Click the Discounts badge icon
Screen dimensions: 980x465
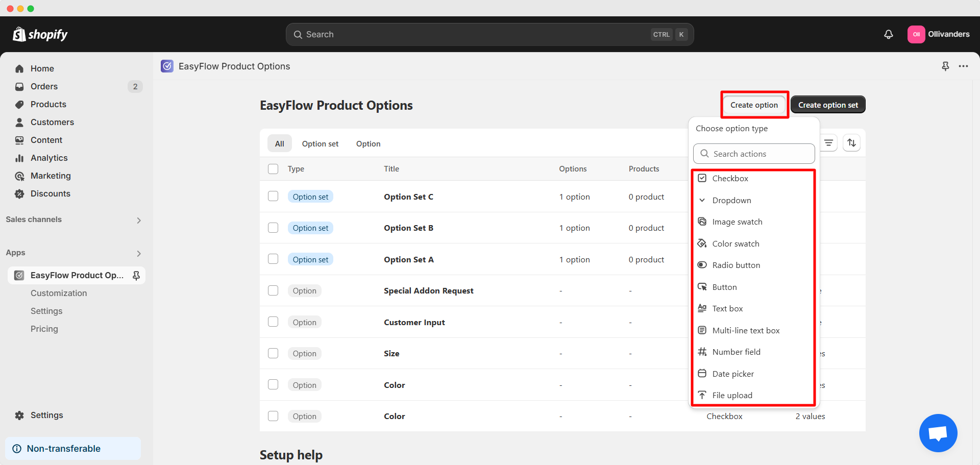pos(19,193)
